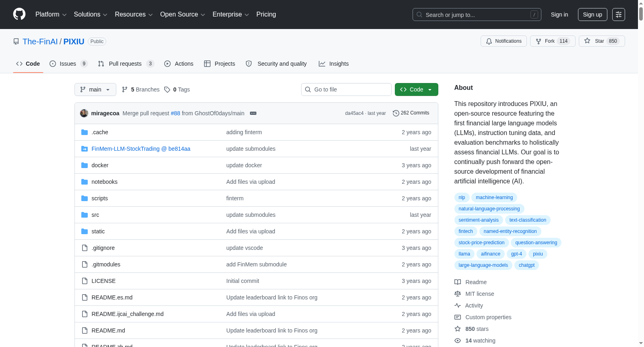This screenshot has height=347, width=644.
Task: Expand commit message ellipsis button
Action: coord(253,113)
